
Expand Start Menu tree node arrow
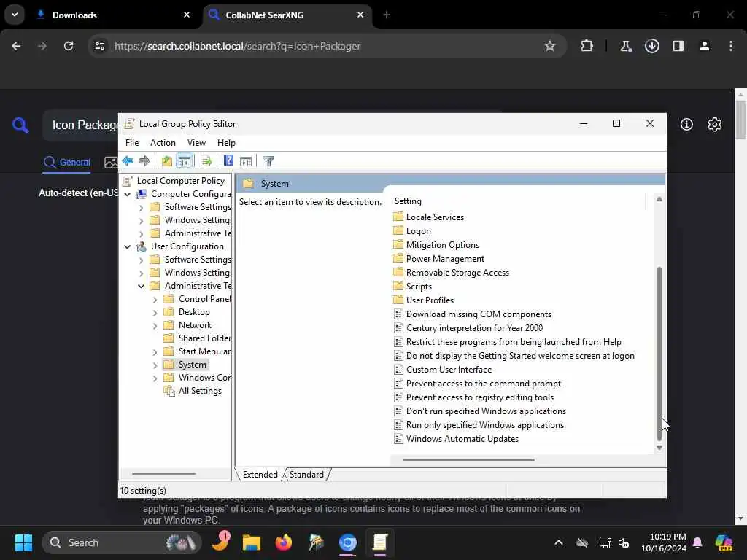coord(155,352)
